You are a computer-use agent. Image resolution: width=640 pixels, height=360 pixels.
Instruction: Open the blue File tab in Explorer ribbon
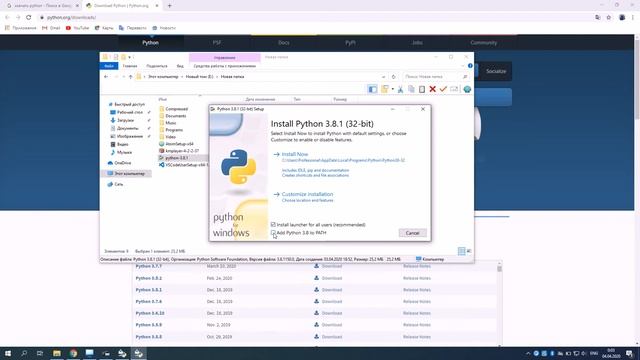click(x=109, y=66)
